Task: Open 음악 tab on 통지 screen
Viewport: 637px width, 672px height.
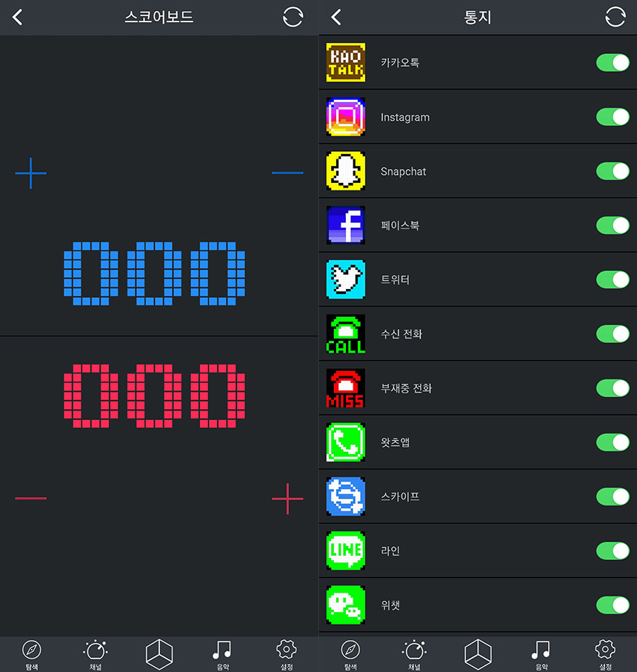Action: coord(541,655)
